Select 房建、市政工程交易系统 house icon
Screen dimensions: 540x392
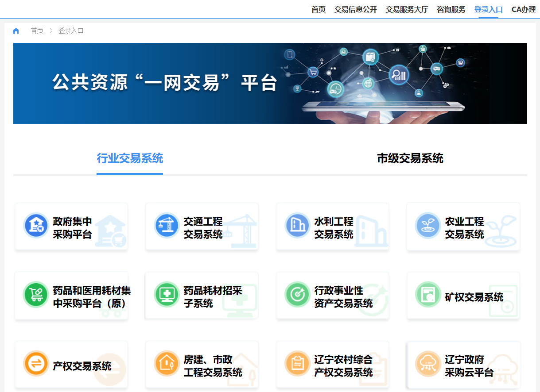point(167,365)
